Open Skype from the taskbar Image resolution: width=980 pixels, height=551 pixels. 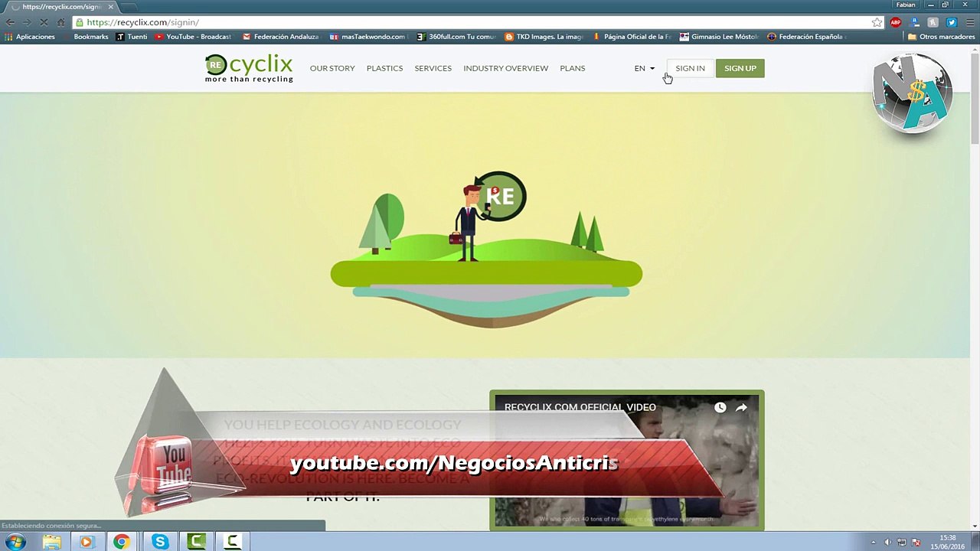point(160,542)
